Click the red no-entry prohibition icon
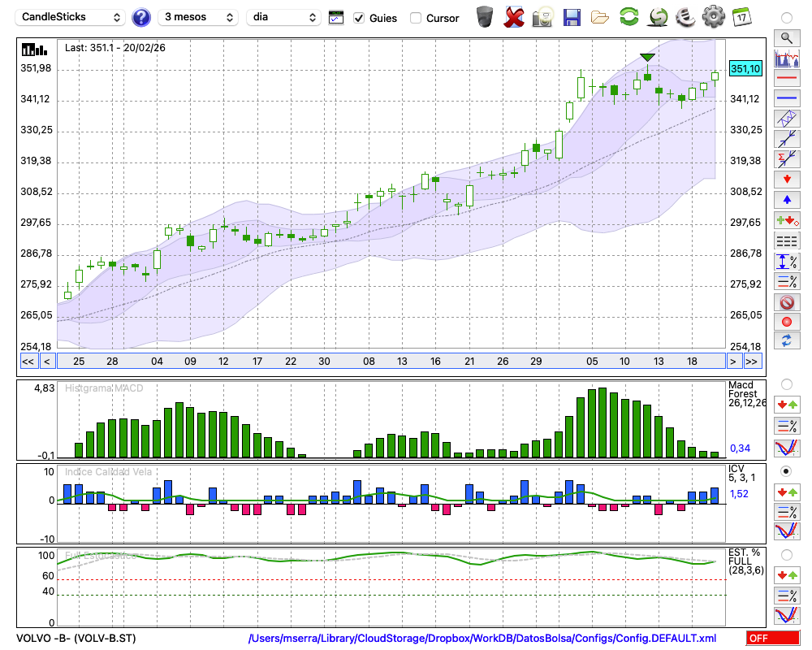The image size is (812, 650). point(786,302)
